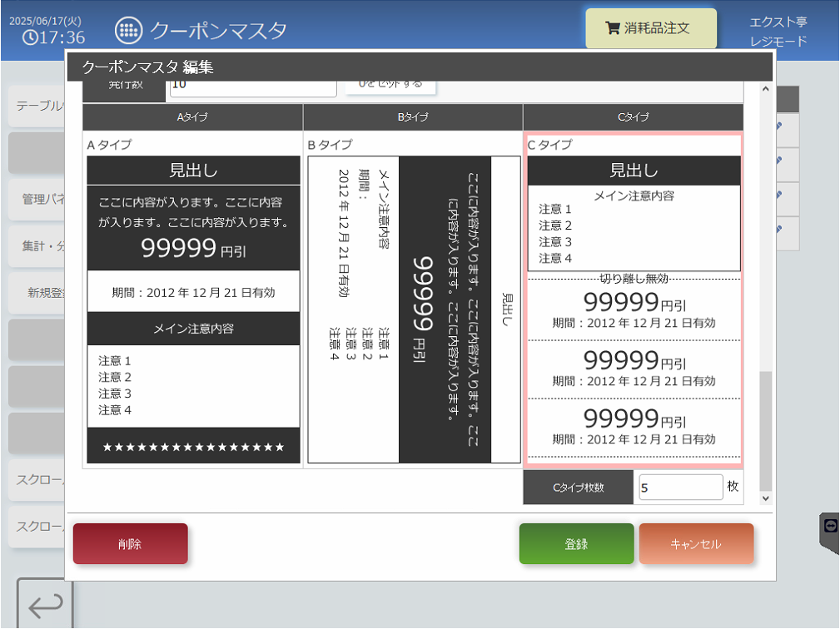Click the Cタイプ枚数 input field showing 5
The width and height of the screenshot is (840, 629).
(680, 488)
